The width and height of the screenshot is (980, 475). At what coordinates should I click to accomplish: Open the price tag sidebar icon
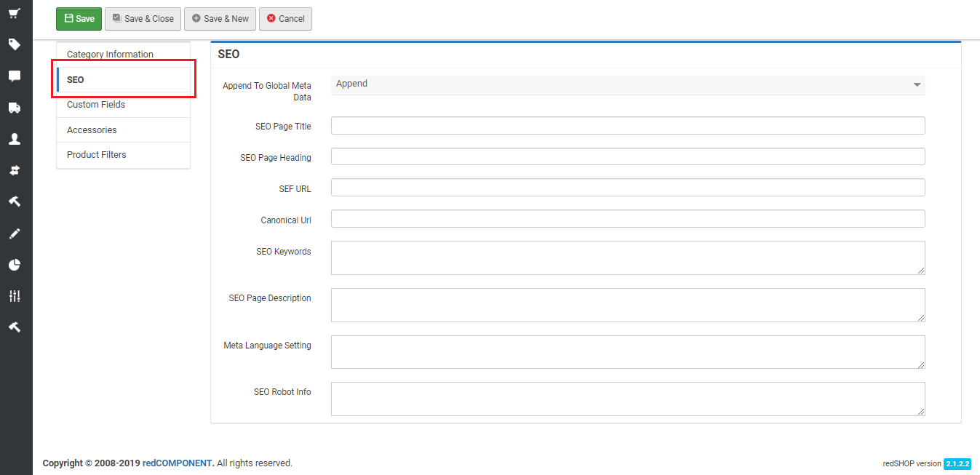tap(15, 44)
